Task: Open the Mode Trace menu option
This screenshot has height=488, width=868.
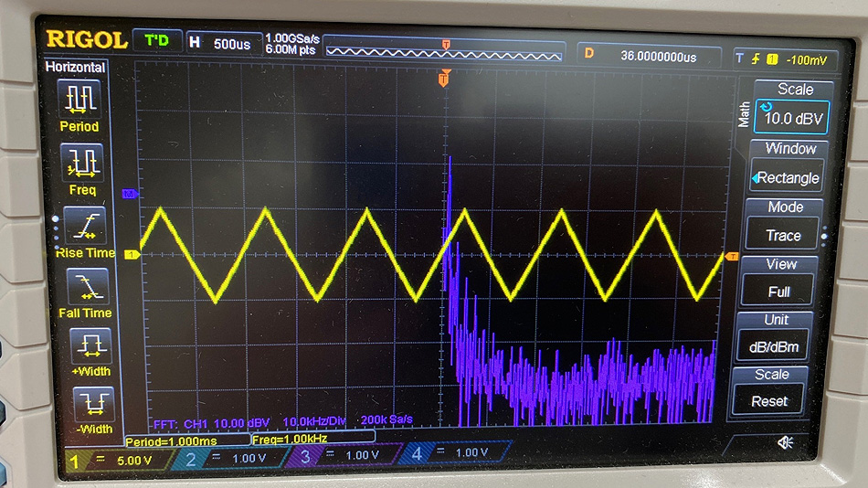Action: 783,235
